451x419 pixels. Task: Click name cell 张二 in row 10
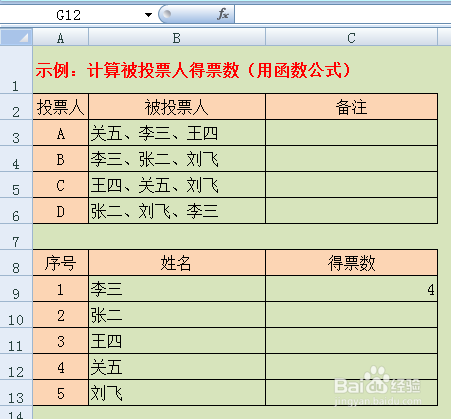coord(177,315)
